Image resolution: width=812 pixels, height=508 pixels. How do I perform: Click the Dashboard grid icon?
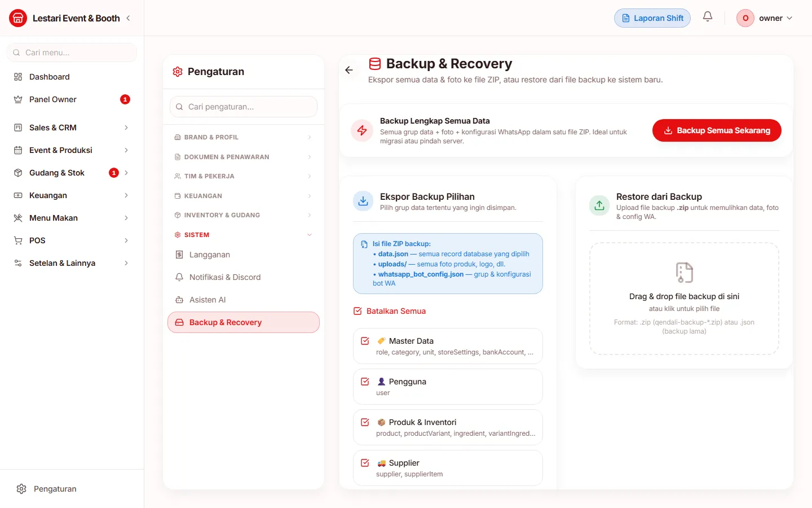tap(18, 77)
